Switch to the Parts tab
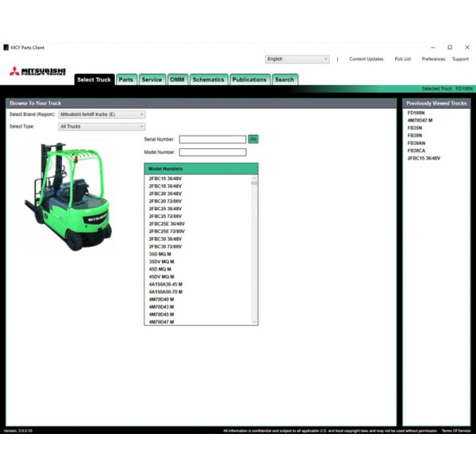The image size is (476, 476). [126, 79]
